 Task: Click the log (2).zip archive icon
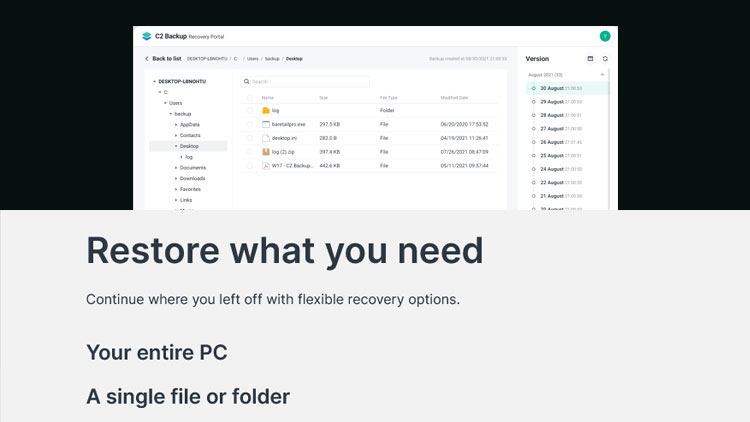click(266, 152)
